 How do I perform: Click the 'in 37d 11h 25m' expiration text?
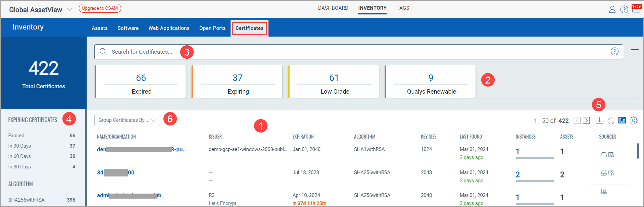(x=309, y=203)
